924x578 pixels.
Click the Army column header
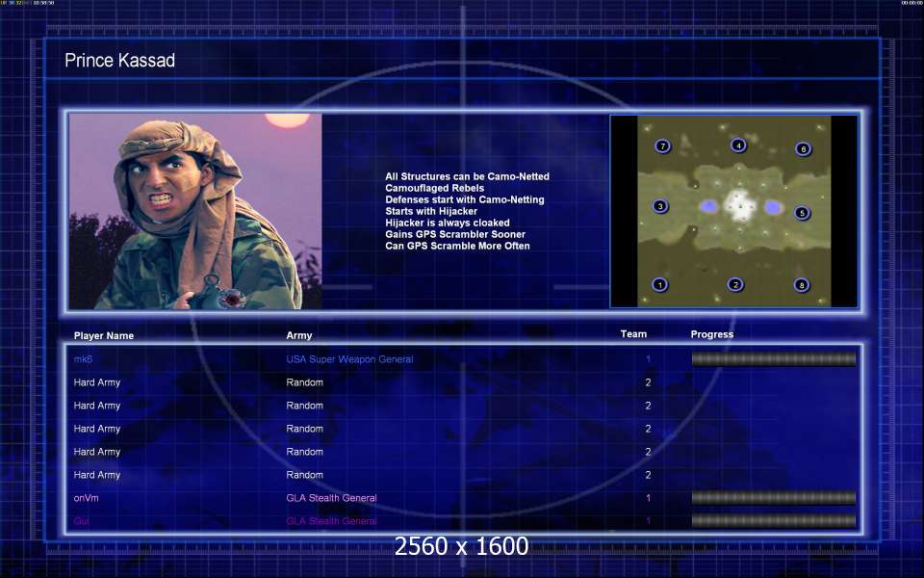tap(299, 336)
